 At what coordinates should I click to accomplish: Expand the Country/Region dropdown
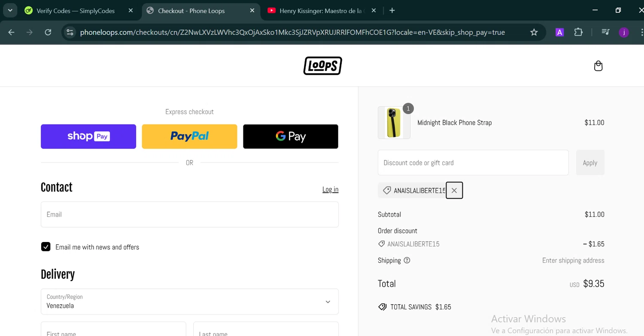coord(189,302)
